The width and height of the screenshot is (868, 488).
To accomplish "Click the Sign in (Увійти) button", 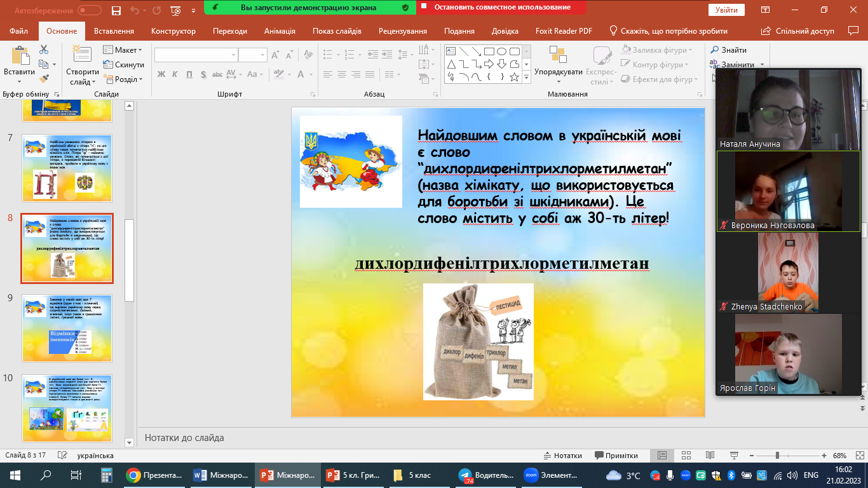I will pos(726,10).
